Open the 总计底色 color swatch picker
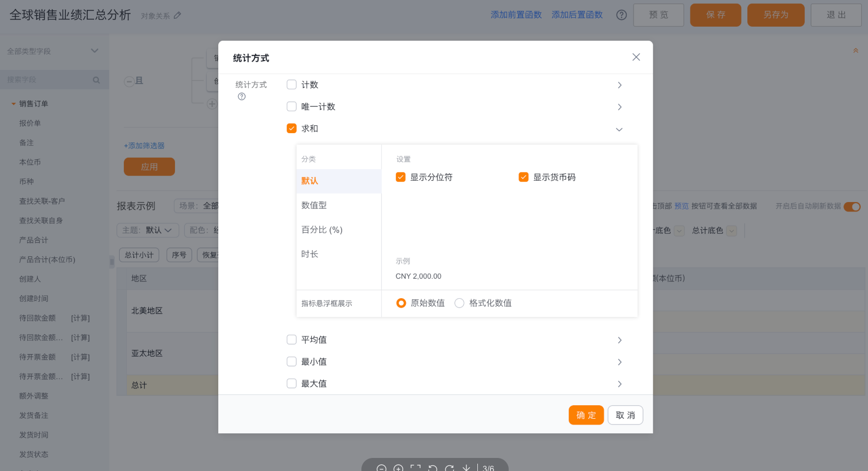868x471 pixels. [x=732, y=231]
